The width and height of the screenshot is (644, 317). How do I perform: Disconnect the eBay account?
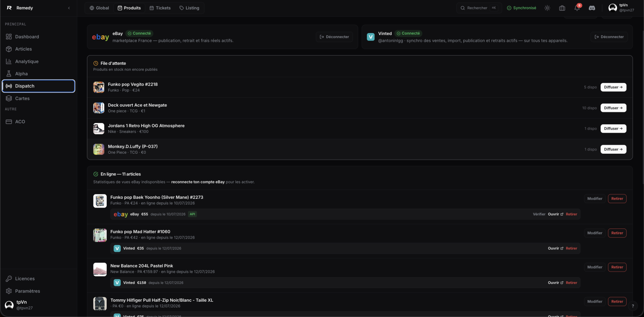click(x=334, y=37)
